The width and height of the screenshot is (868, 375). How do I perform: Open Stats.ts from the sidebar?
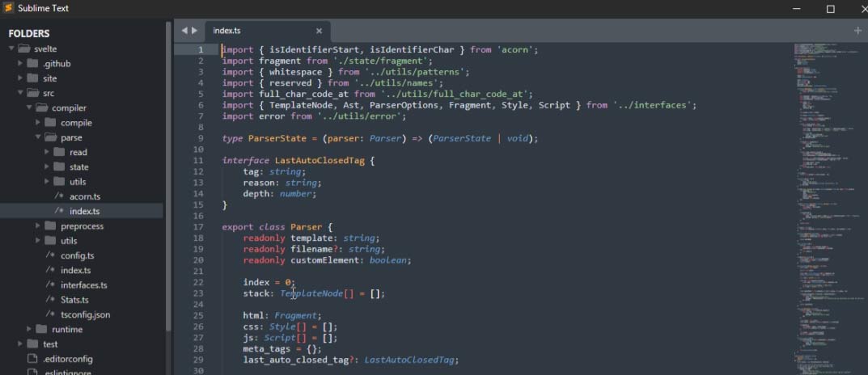point(74,300)
